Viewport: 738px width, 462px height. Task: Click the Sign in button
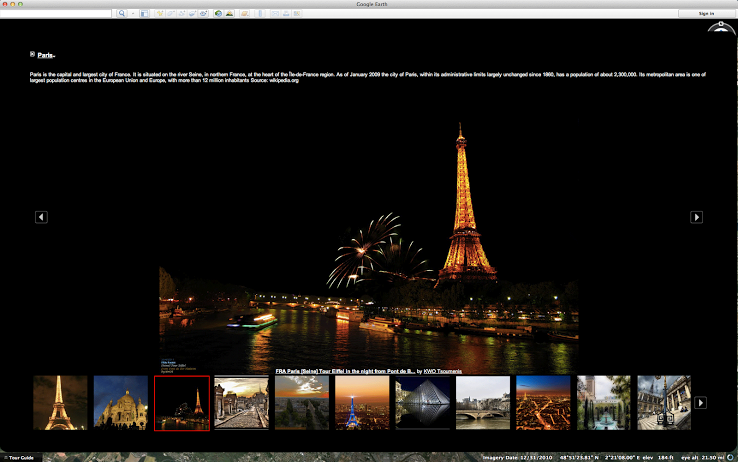(x=706, y=14)
